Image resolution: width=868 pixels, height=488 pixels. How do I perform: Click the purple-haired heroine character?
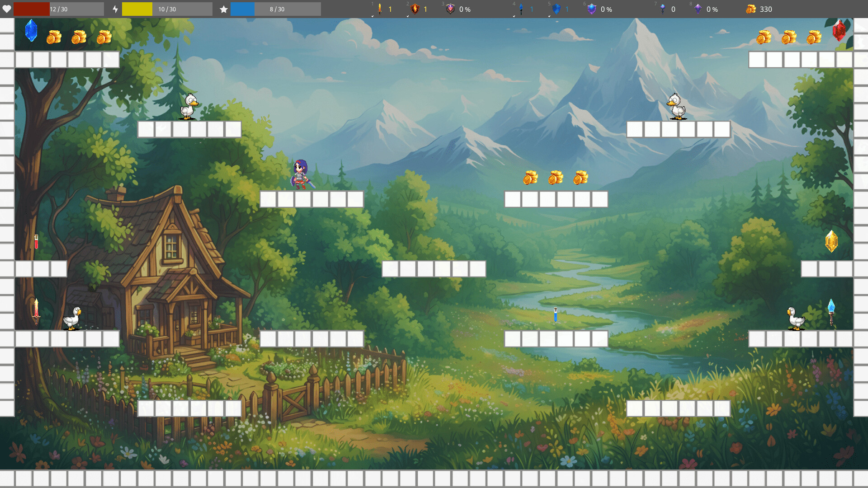[302, 174]
